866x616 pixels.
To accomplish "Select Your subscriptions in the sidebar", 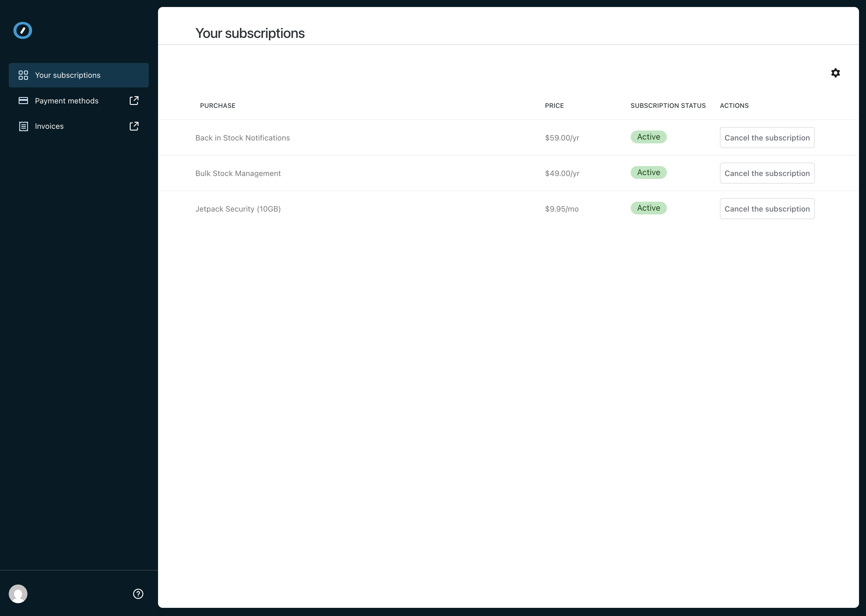I will [68, 75].
